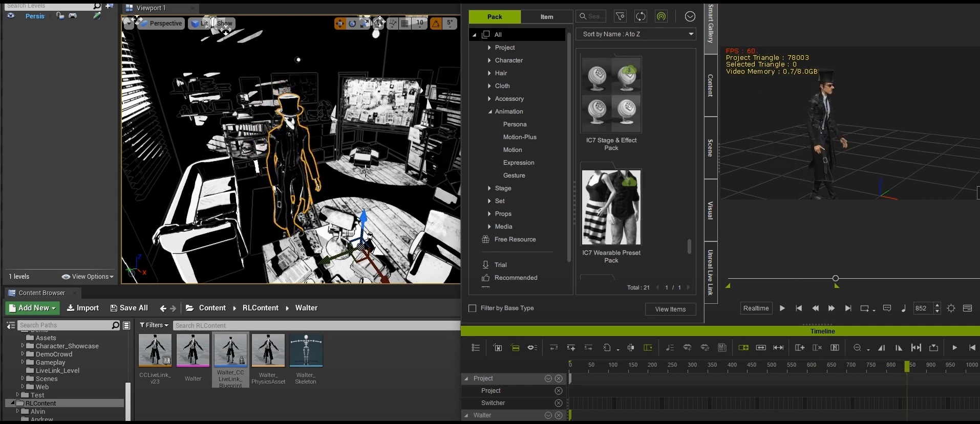Click the Smart Gallery refresh icon
980x424 pixels.
point(641,16)
